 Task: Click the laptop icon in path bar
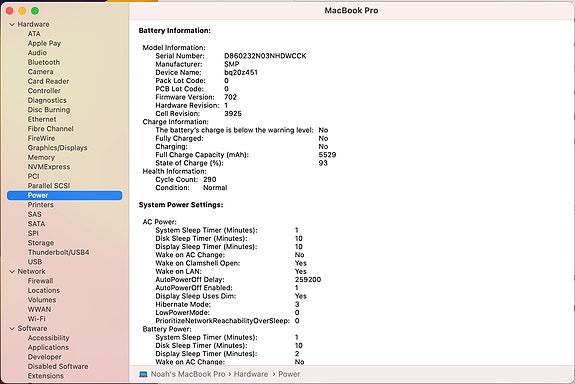point(143,374)
